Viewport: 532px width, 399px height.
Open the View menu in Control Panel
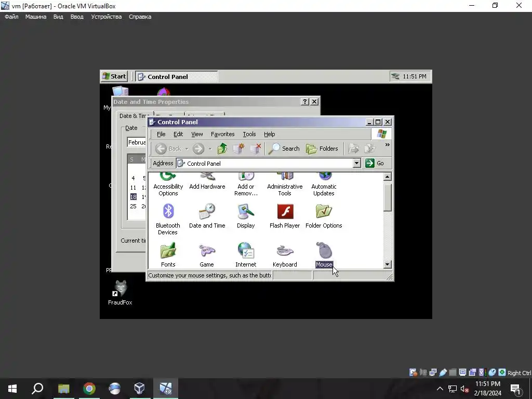coord(197,134)
